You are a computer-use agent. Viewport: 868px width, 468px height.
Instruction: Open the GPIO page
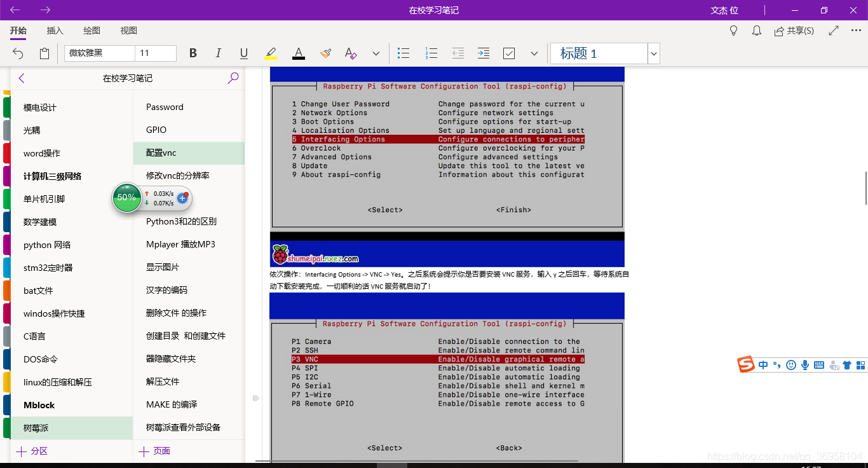tap(189, 130)
